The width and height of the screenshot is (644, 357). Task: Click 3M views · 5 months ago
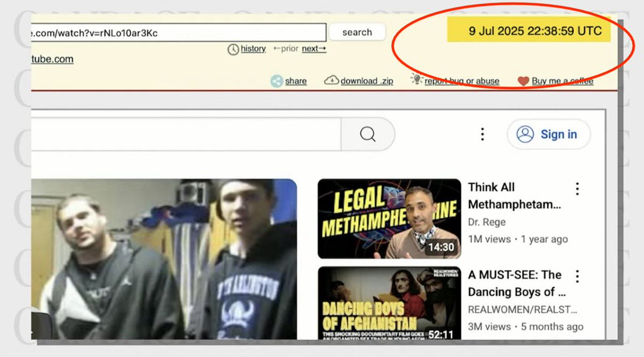click(x=525, y=326)
